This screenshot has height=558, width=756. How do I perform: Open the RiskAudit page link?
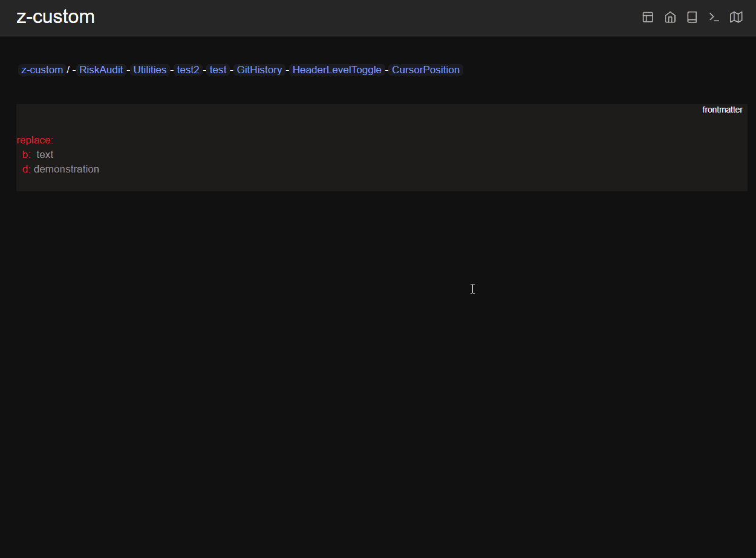(x=101, y=70)
